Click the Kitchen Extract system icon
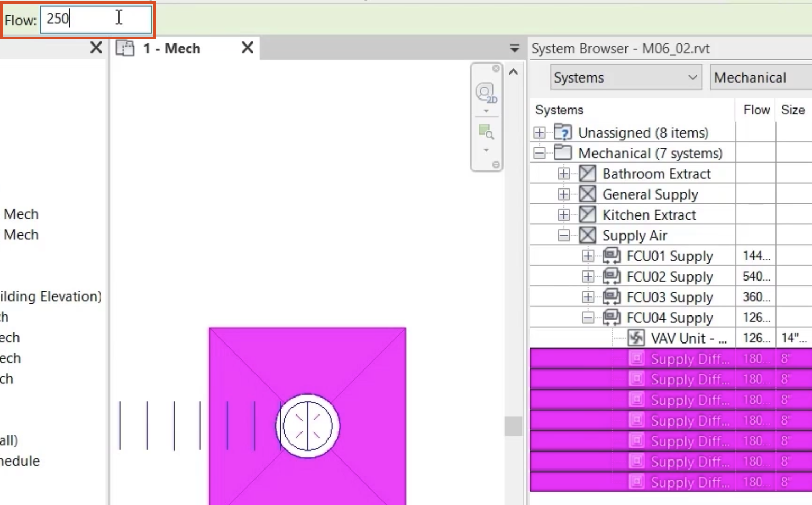The width and height of the screenshot is (812, 505). (x=587, y=214)
